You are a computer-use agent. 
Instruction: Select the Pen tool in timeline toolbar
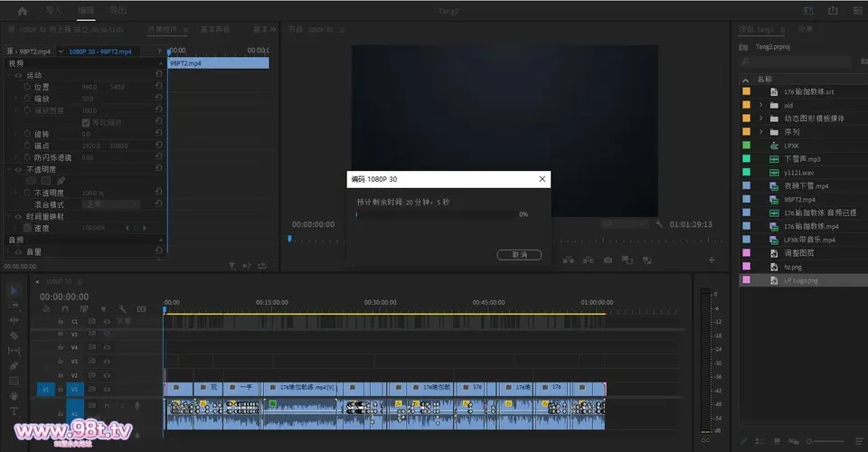[x=14, y=366]
